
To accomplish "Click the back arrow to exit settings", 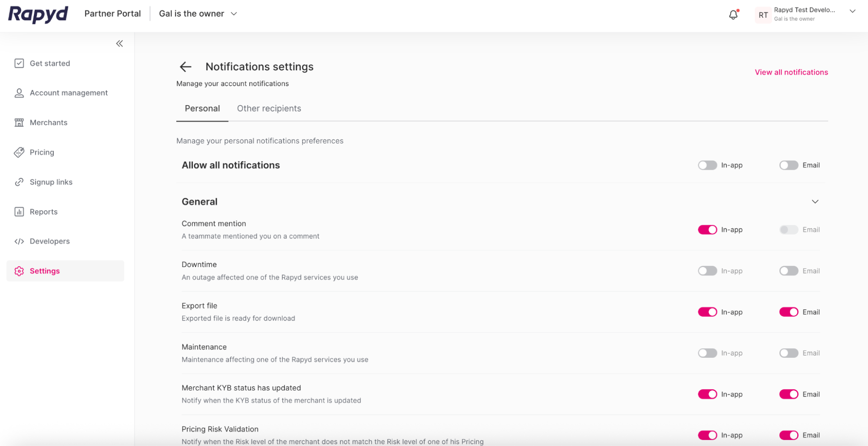I will [185, 67].
